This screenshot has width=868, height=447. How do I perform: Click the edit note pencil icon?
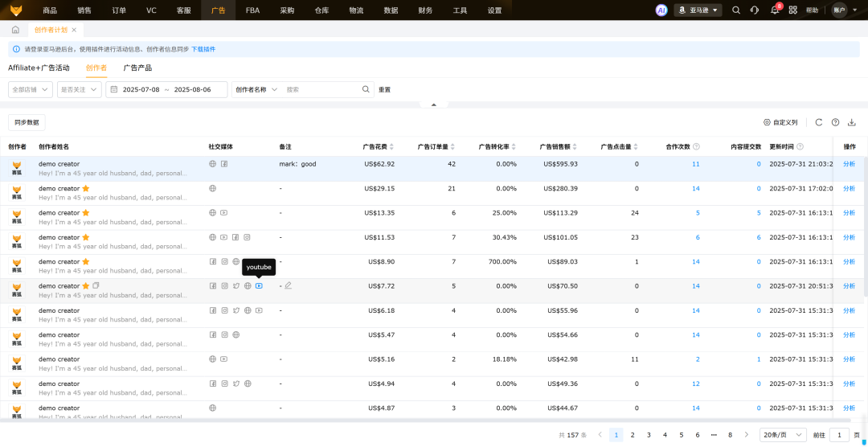[289, 285]
